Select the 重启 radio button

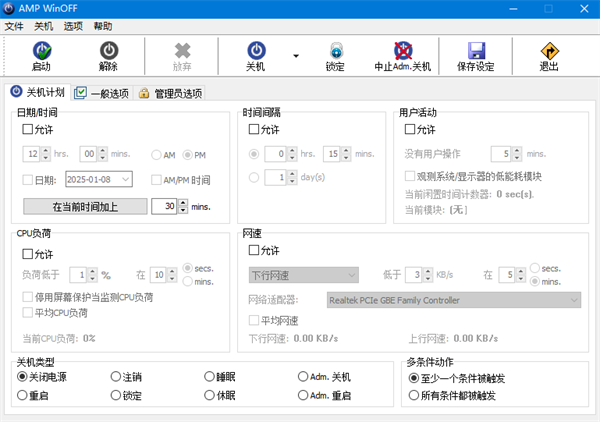pyautogui.click(x=22, y=395)
